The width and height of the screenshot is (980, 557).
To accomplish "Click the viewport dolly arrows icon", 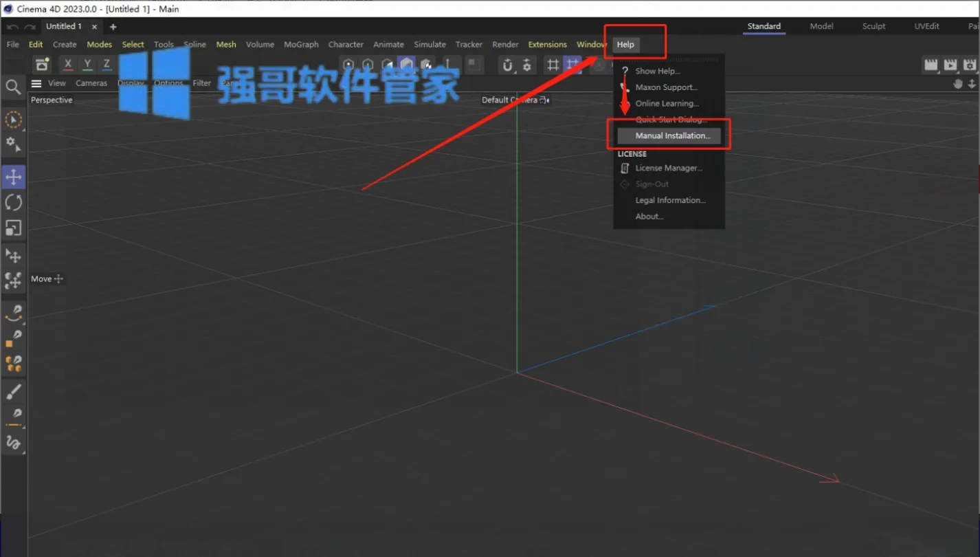I will [x=972, y=83].
